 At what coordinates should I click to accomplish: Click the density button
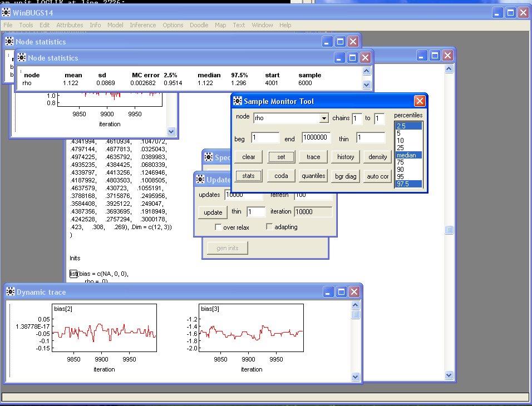tap(378, 157)
